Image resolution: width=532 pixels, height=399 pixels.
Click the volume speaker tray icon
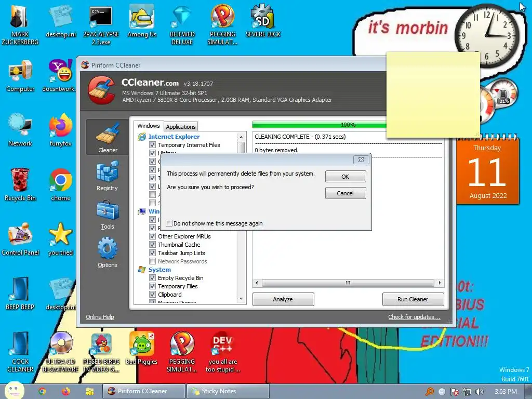tap(480, 392)
